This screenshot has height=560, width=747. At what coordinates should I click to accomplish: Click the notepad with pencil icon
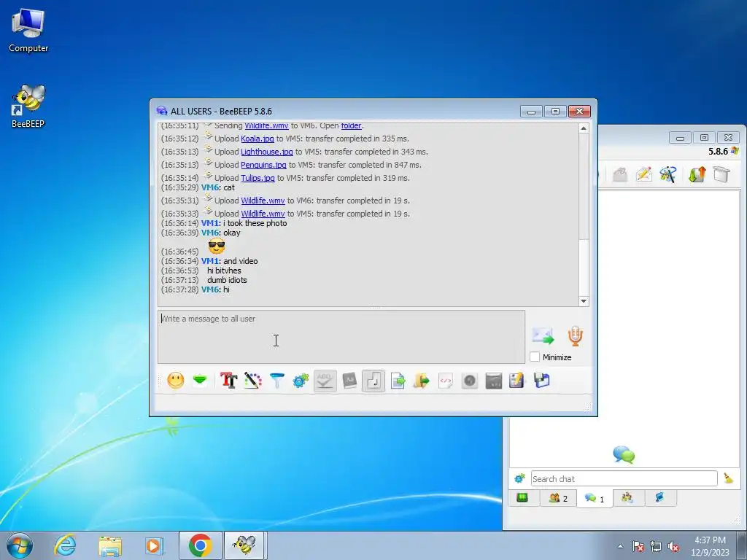516,381
